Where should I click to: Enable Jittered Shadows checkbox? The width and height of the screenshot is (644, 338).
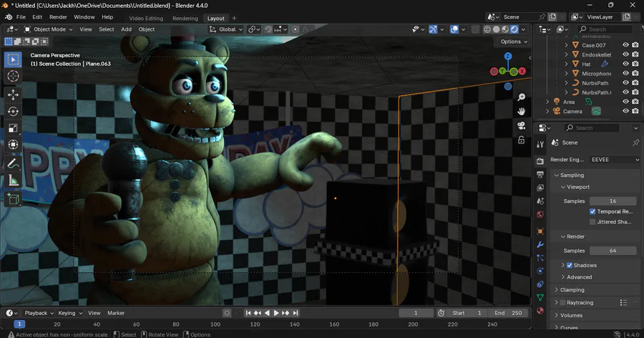pyautogui.click(x=592, y=221)
